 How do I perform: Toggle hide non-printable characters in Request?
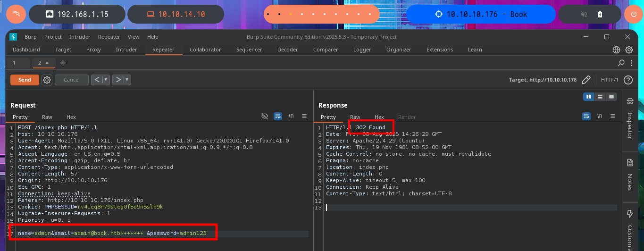(x=265, y=116)
